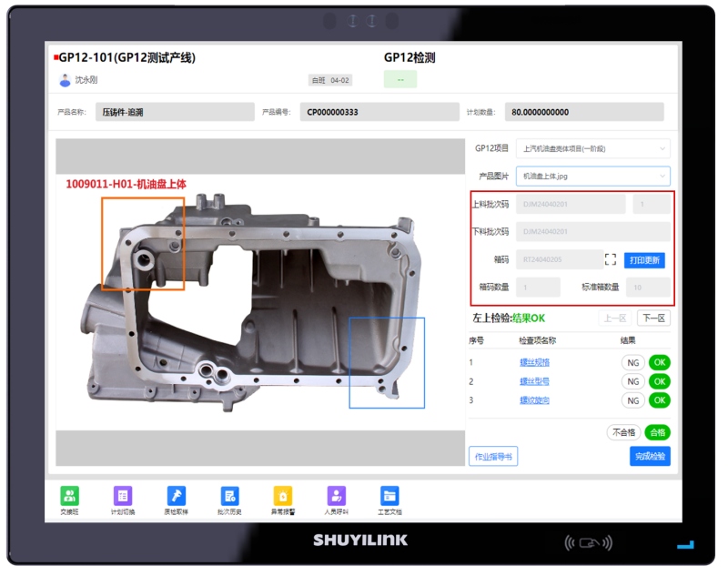Open the 质检取样 quality sampling icon
The width and height of the screenshot is (728, 576).
coord(176,496)
